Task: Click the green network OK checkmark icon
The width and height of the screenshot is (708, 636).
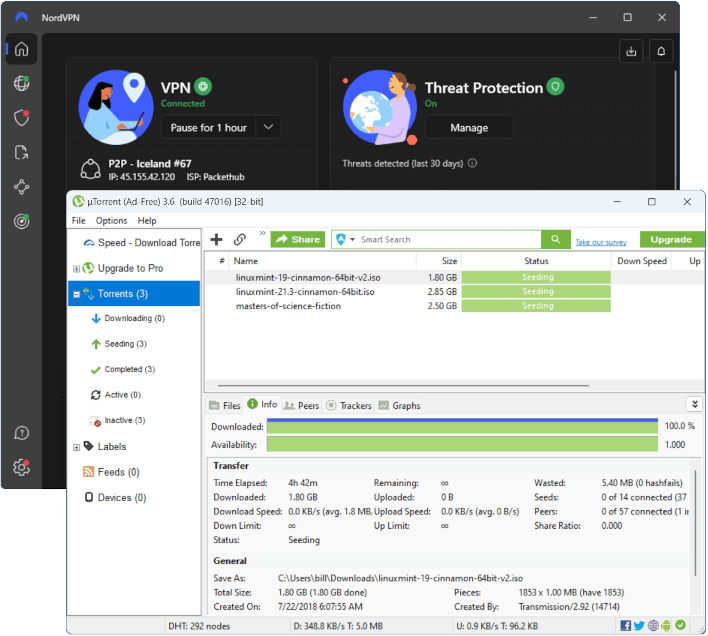Action: coord(680,625)
